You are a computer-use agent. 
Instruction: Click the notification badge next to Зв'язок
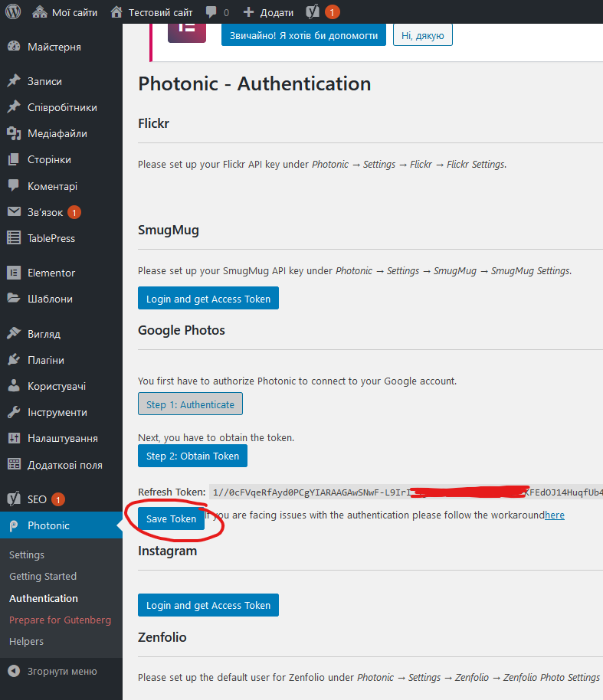click(x=74, y=212)
